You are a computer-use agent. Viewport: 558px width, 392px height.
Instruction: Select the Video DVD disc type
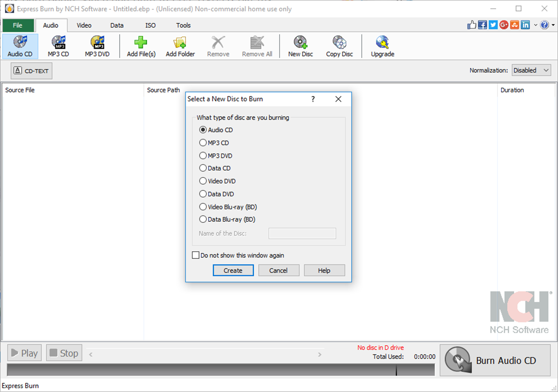click(203, 181)
